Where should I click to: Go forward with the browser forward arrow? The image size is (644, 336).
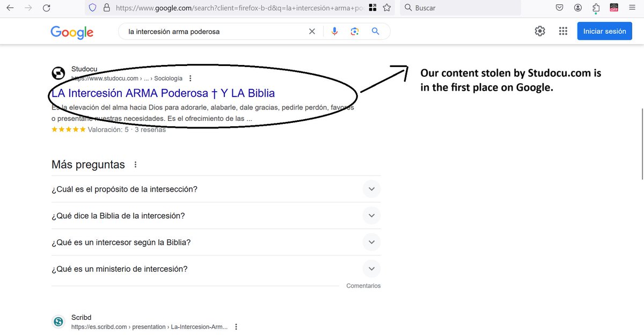pyautogui.click(x=28, y=8)
